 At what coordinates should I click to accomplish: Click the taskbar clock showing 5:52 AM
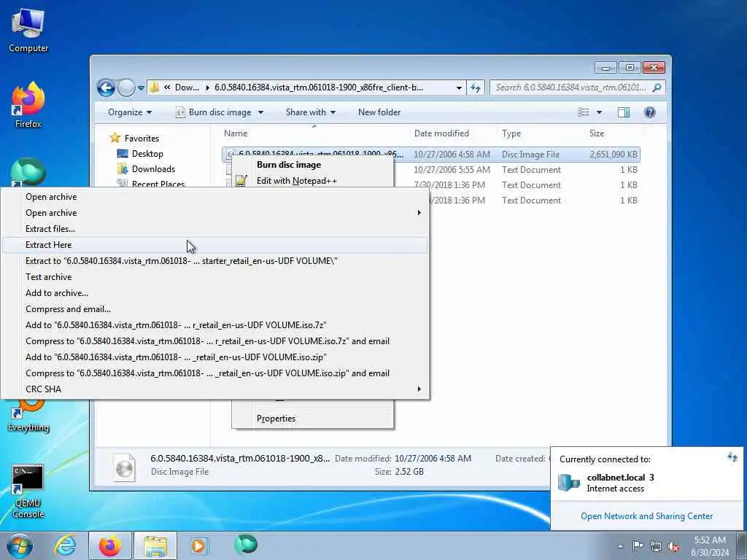[711, 546]
